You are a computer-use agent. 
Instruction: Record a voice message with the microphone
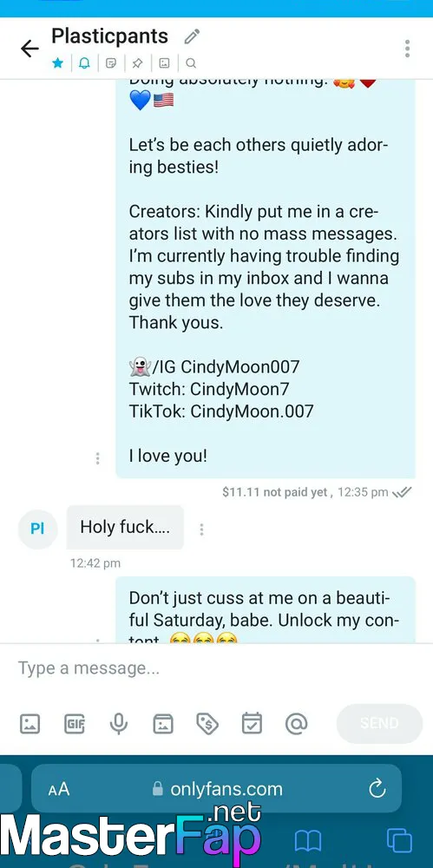tap(119, 724)
